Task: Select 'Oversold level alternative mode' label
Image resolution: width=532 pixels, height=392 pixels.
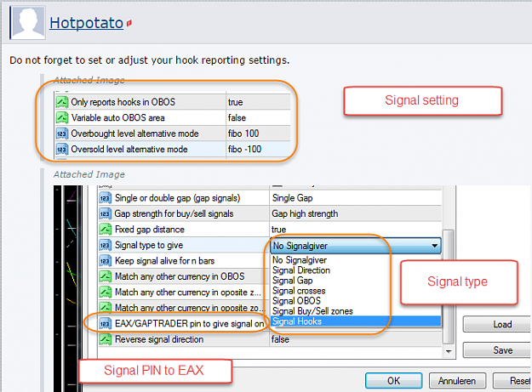Action: [x=129, y=149]
